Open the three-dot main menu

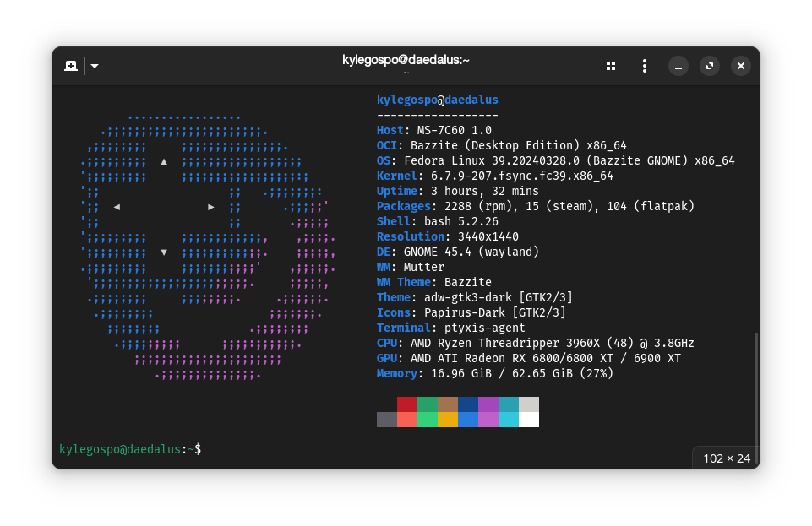[645, 66]
